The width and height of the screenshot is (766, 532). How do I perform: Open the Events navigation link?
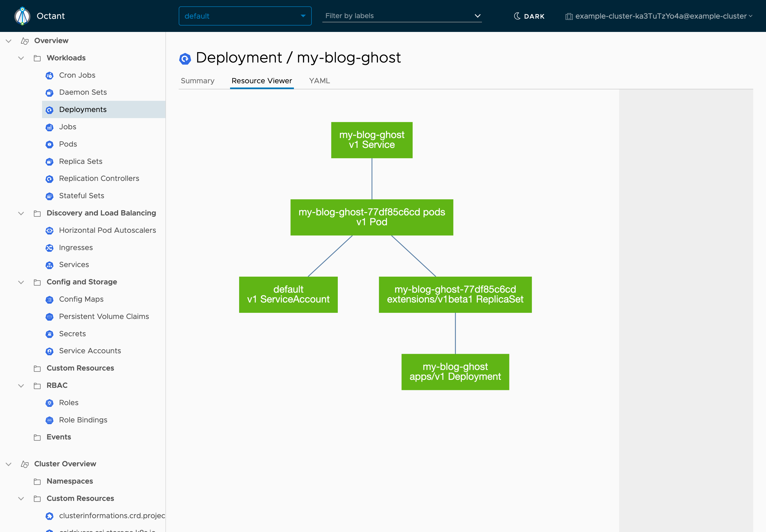click(x=59, y=437)
